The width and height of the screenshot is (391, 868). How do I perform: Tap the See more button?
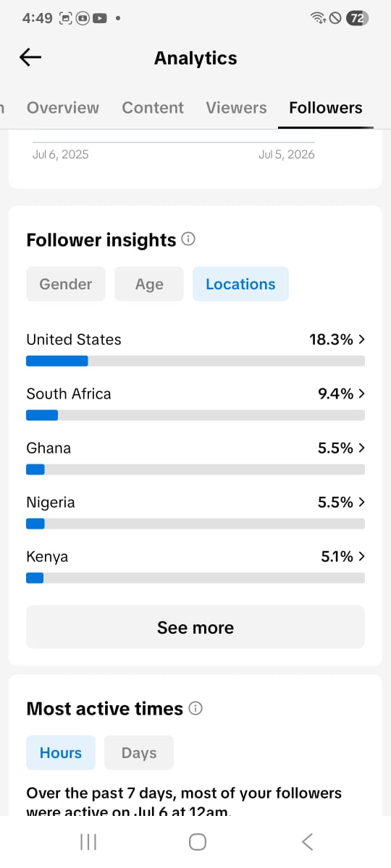(x=195, y=627)
